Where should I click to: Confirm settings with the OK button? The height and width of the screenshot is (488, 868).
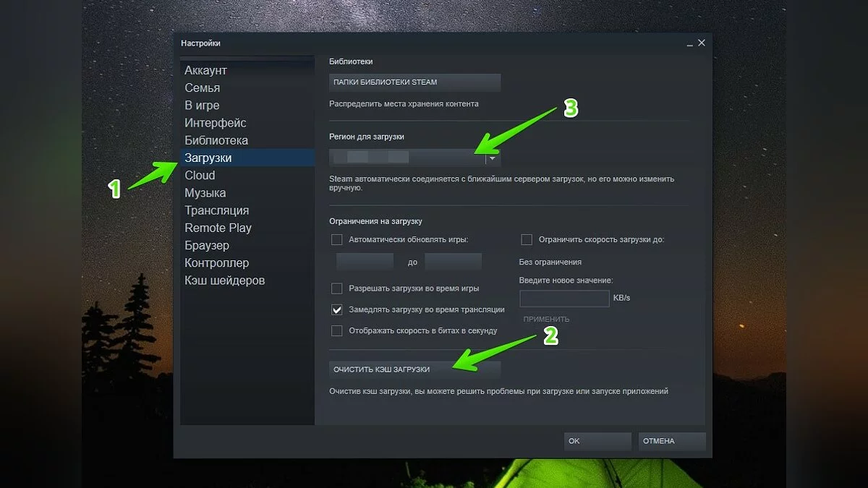(597, 441)
